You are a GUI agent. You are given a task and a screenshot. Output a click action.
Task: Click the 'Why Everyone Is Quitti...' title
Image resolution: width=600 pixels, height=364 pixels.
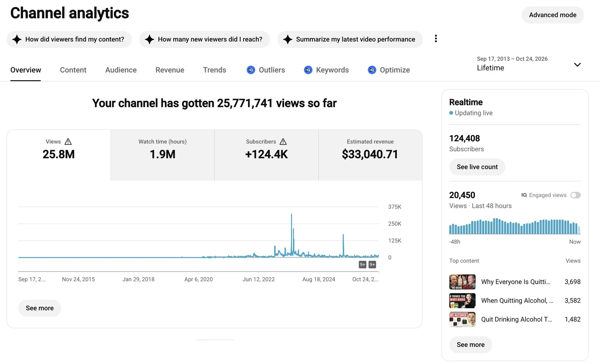click(516, 282)
